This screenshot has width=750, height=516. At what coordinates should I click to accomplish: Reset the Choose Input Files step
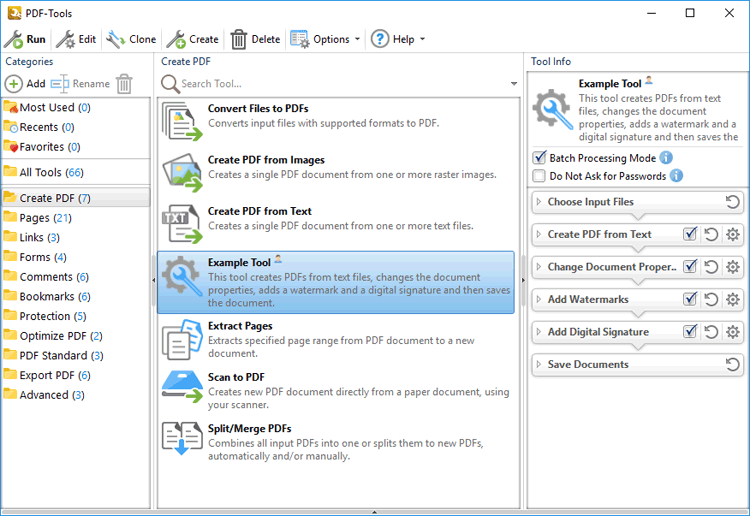[x=732, y=202]
